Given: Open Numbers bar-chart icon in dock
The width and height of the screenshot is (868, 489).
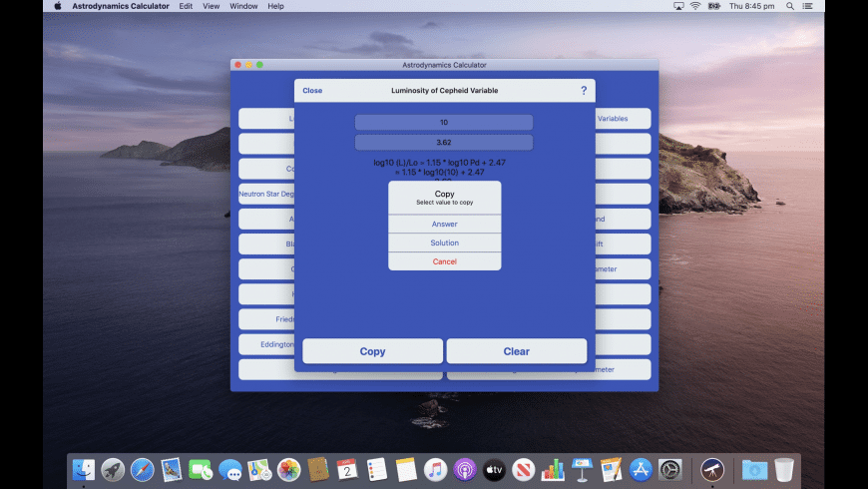Looking at the screenshot, I should click(553, 470).
